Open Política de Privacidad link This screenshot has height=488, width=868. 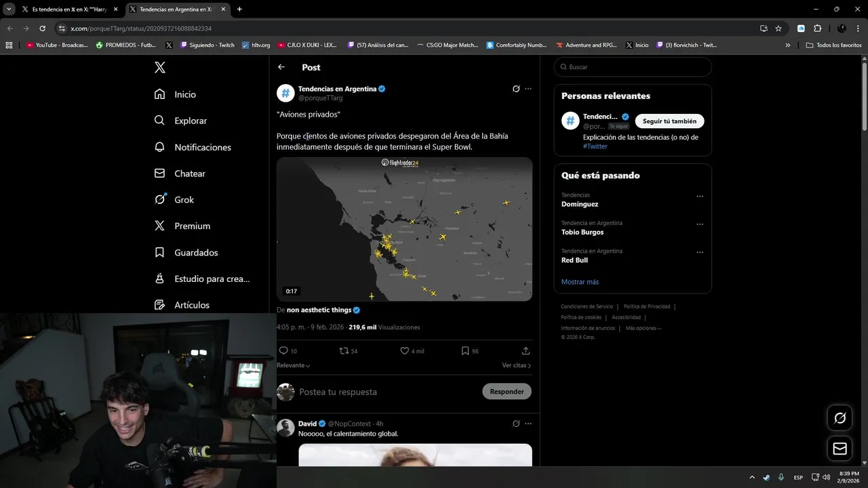point(646,306)
